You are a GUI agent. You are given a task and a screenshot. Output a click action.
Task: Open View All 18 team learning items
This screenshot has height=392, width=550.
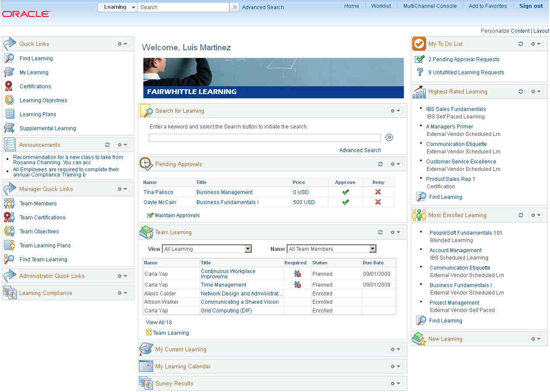[x=159, y=322]
